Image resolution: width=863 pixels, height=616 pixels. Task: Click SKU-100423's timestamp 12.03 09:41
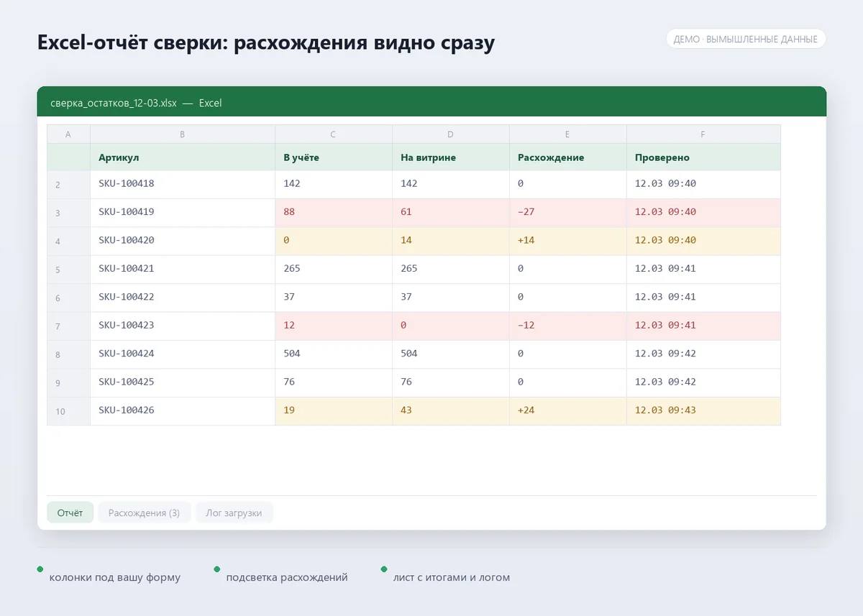coord(703,326)
